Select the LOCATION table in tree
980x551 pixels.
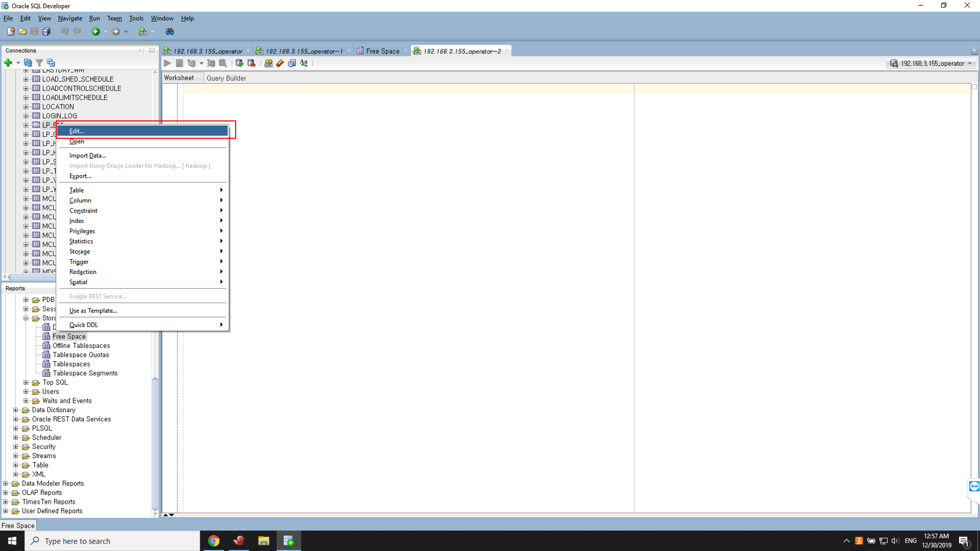(x=58, y=107)
